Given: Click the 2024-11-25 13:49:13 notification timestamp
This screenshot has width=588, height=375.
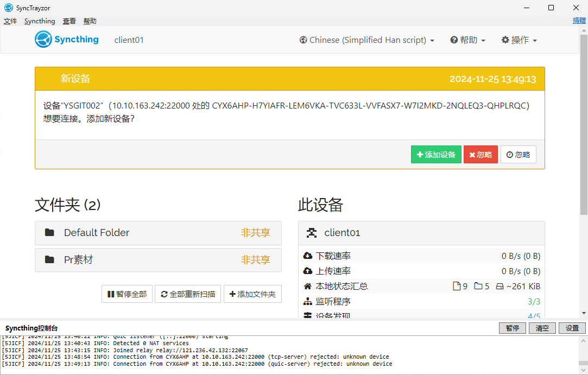Looking at the screenshot, I should pyautogui.click(x=493, y=79).
